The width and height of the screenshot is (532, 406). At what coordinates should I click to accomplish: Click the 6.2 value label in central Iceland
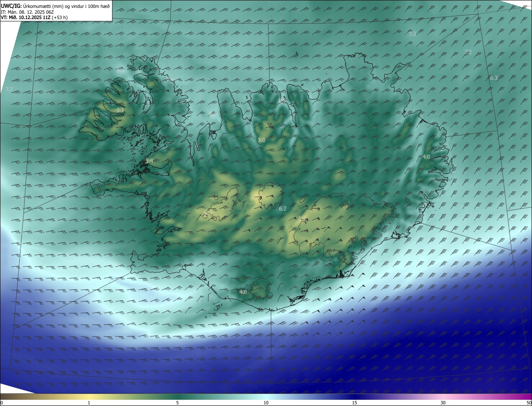pos(283,208)
